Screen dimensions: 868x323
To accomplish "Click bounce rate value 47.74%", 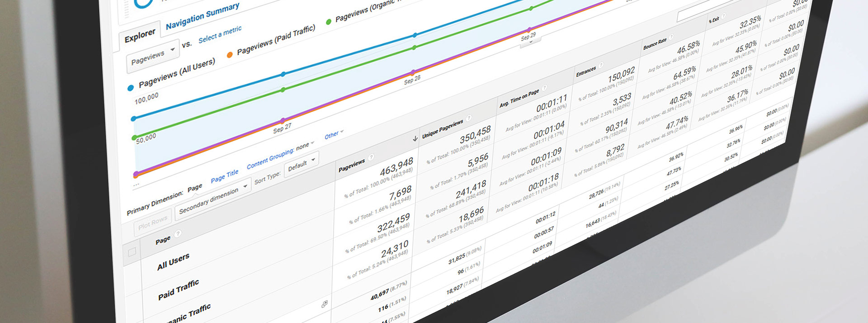I will 677,123.
